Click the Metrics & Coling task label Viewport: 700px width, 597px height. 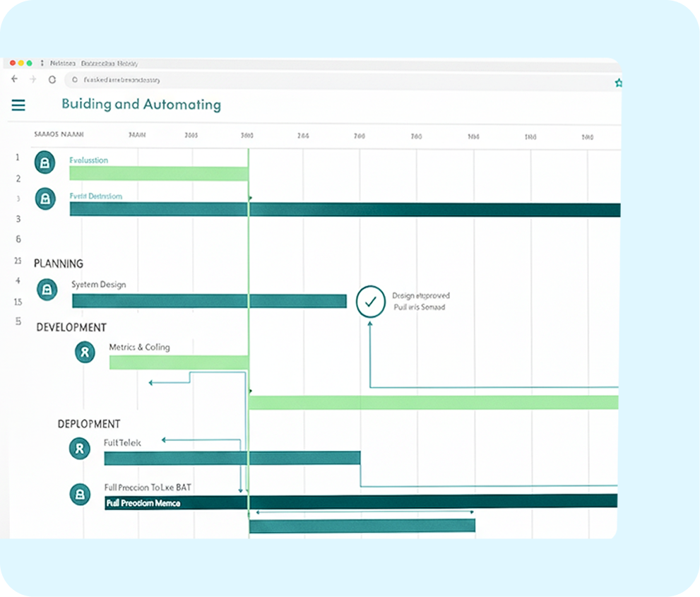click(139, 347)
